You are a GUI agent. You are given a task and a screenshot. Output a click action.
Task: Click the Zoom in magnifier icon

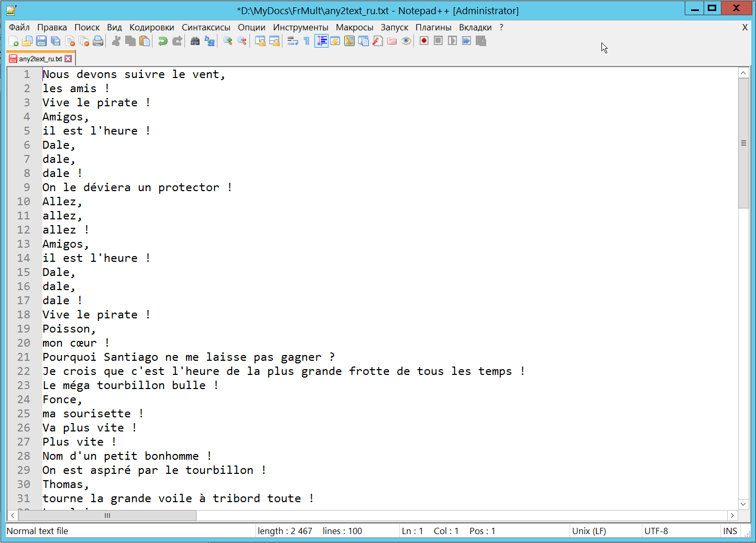pyautogui.click(x=227, y=41)
